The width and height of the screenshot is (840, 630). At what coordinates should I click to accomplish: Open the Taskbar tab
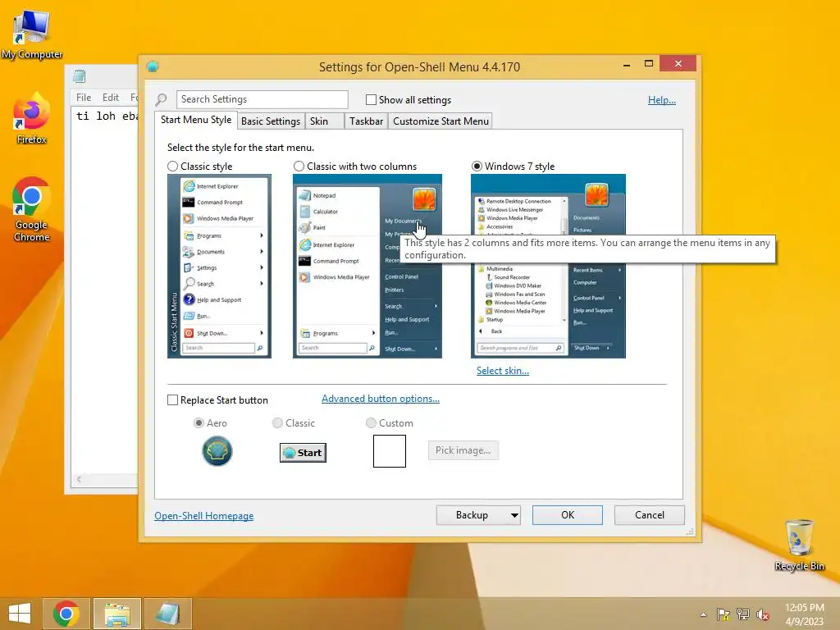tap(367, 121)
